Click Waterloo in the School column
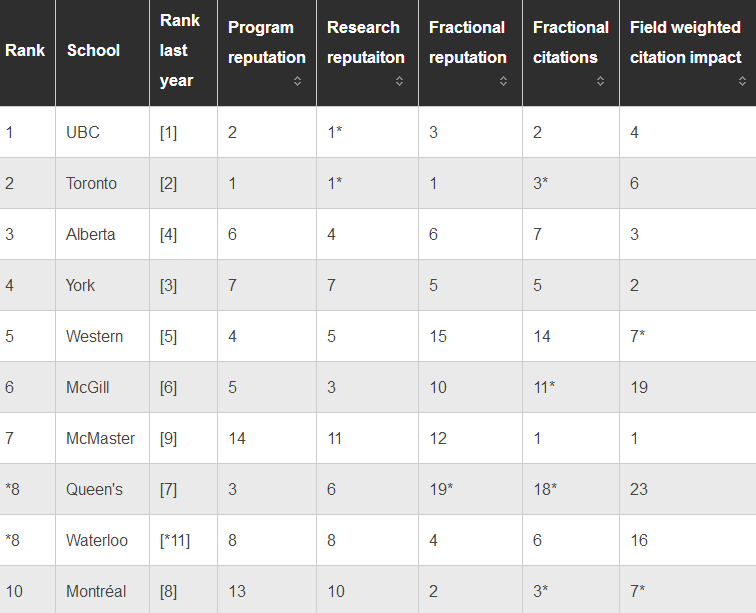Image resolution: width=756 pixels, height=613 pixels. point(97,540)
